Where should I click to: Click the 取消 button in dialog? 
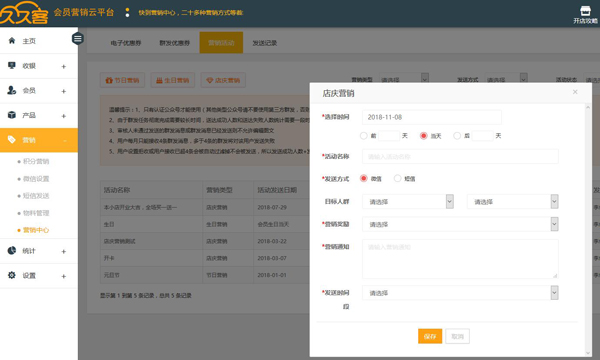457,336
